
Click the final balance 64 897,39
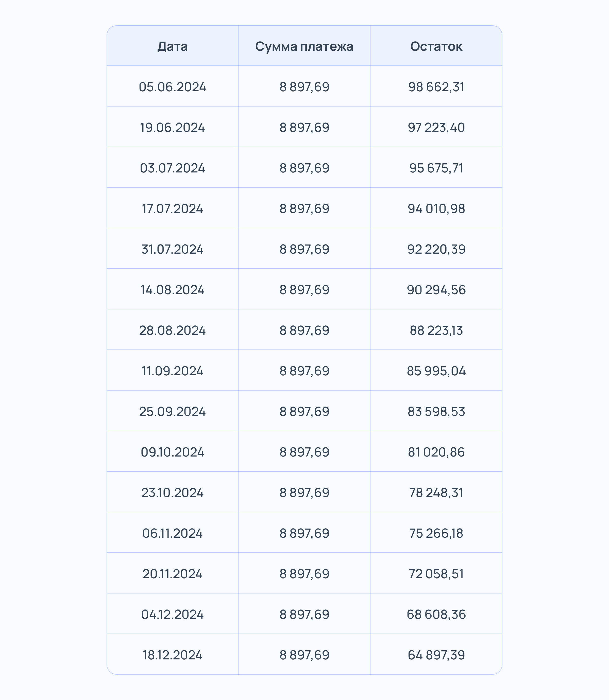(436, 655)
